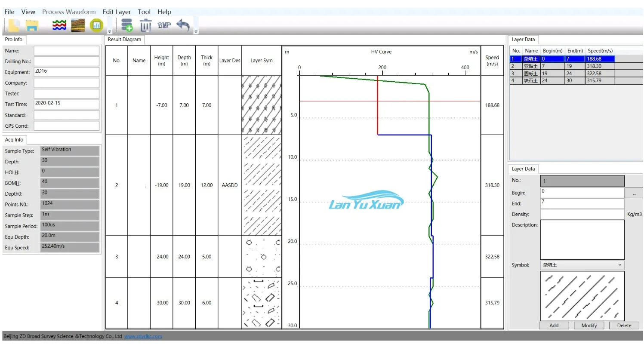This screenshot has height=344, width=644.
Task: Open the Edit Layer menu
Action: (117, 12)
